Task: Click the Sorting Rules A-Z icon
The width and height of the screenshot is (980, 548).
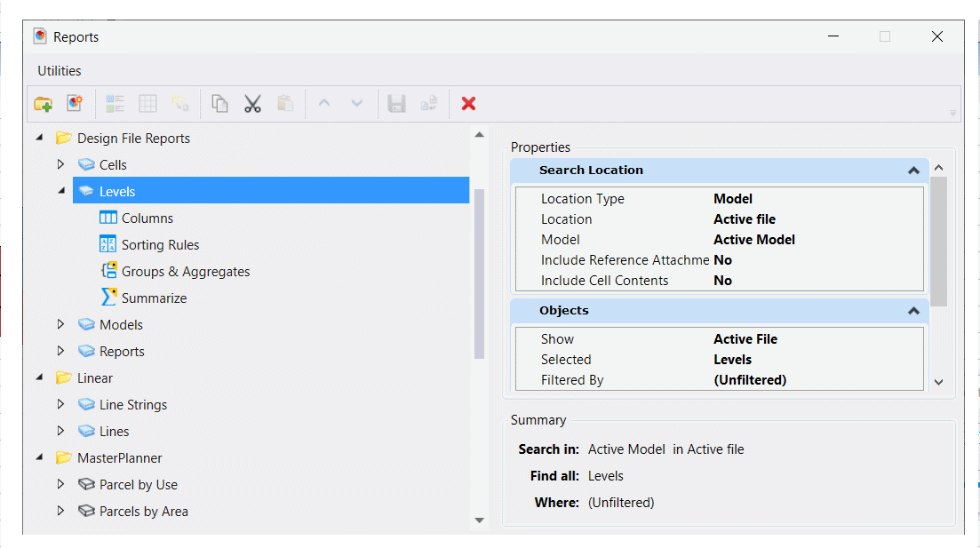Action: click(x=108, y=243)
